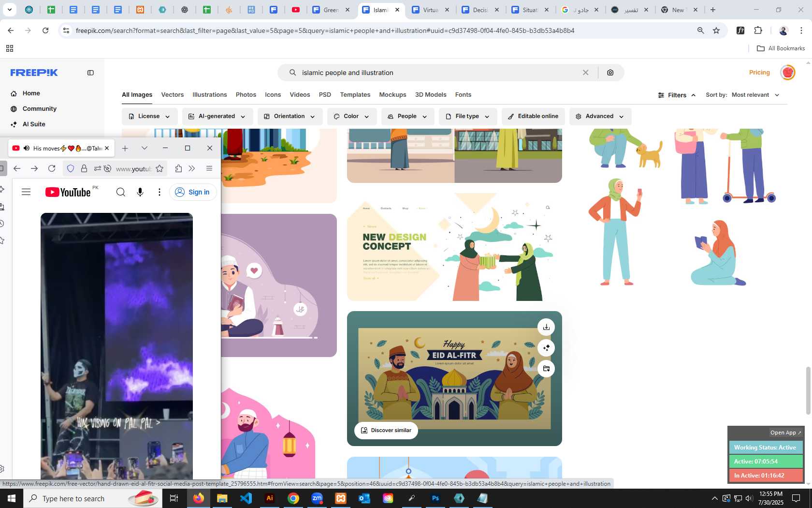Screen dimensions: 812x508
Task: Click the Freepik page vertical scrollbar thumb
Action: 808,391
